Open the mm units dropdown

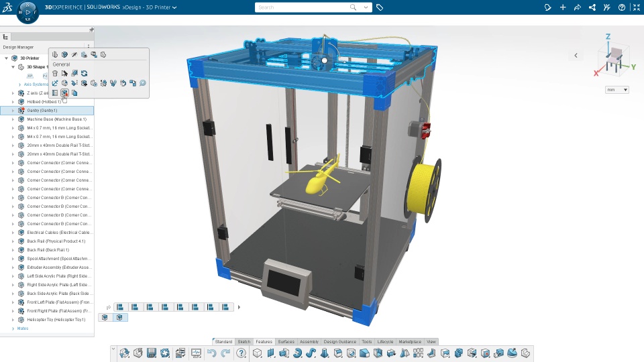tap(617, 89)
